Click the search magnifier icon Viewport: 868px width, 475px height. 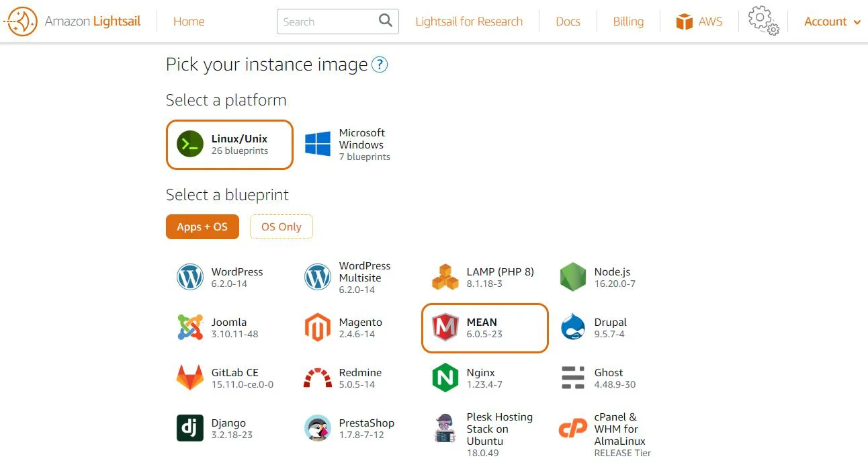(x=385, y=21)
